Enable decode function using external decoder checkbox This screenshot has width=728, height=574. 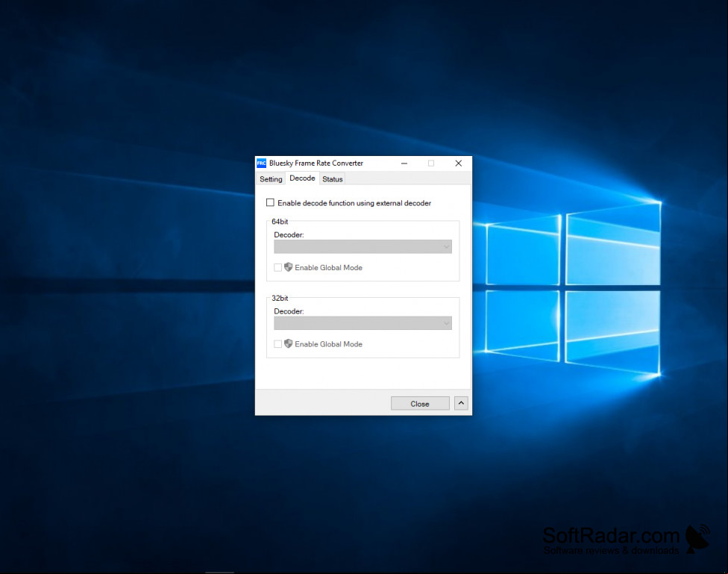click(270, 202)
